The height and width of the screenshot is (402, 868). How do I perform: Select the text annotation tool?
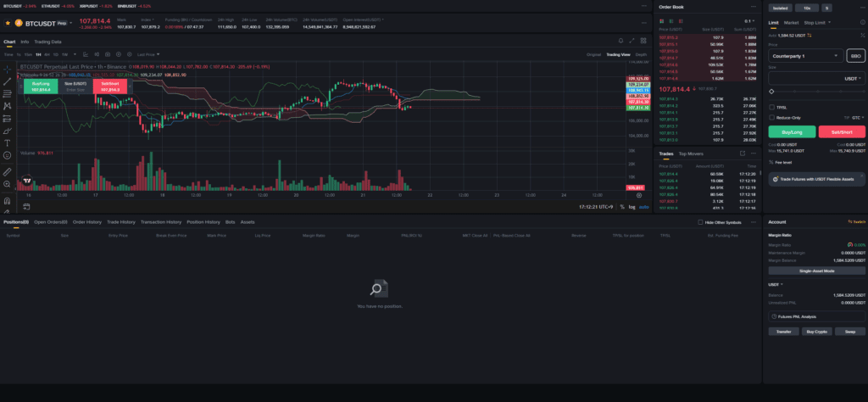coord(7,142)
